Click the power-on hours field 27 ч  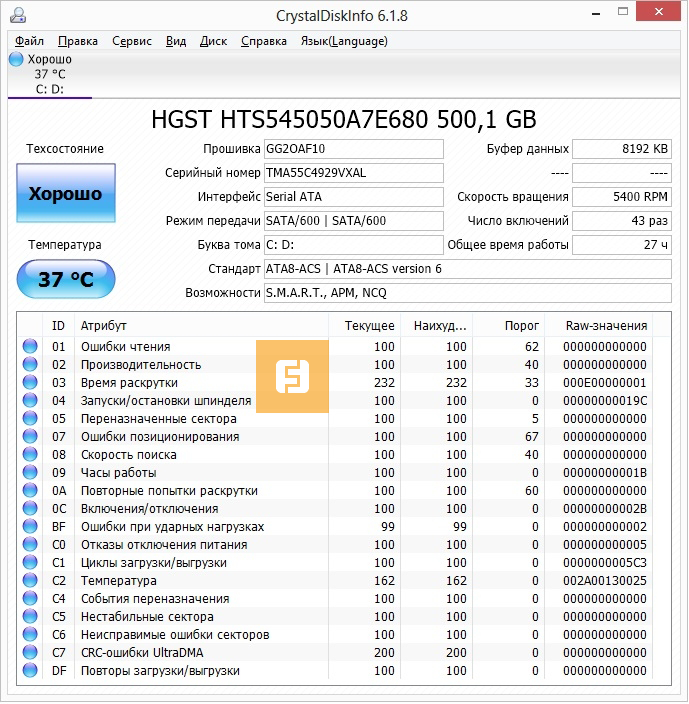[622, 245]
